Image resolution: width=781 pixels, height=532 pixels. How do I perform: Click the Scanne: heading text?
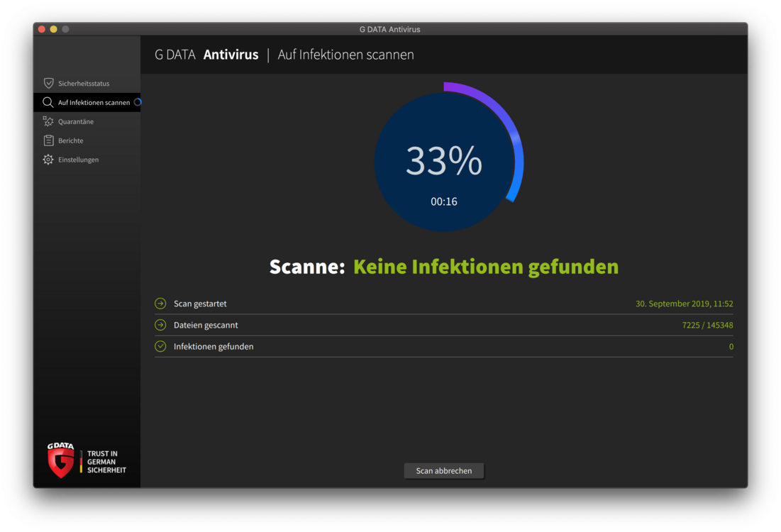[307, 267]
